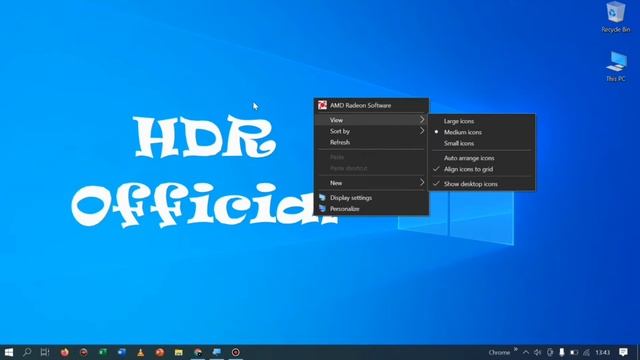This screenshot has height=360, width=640.
Task: Choose Personalize from the context menu
Action: 371,209
